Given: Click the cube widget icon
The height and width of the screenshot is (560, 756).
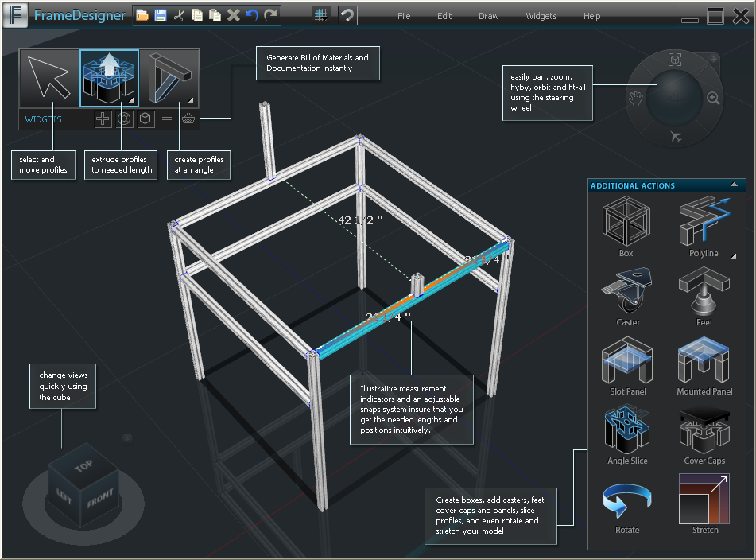Looking at the screenshot, I should pyautogui.click(x=145, y=119).
